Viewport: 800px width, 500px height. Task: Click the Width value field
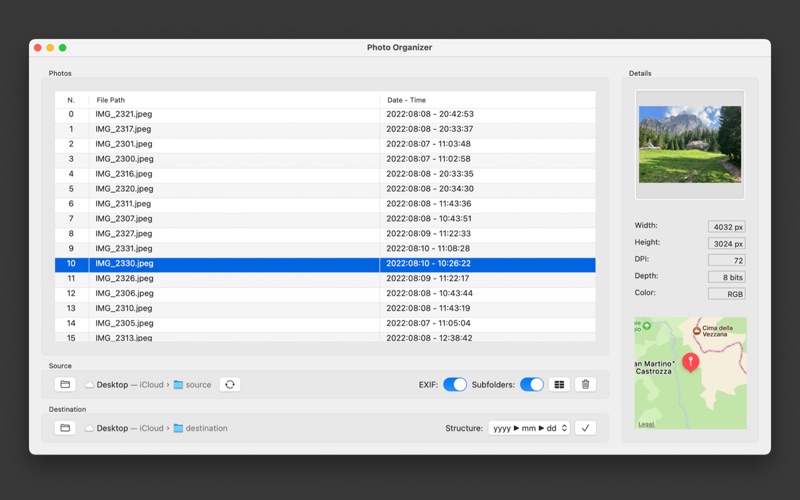[726, 227]
